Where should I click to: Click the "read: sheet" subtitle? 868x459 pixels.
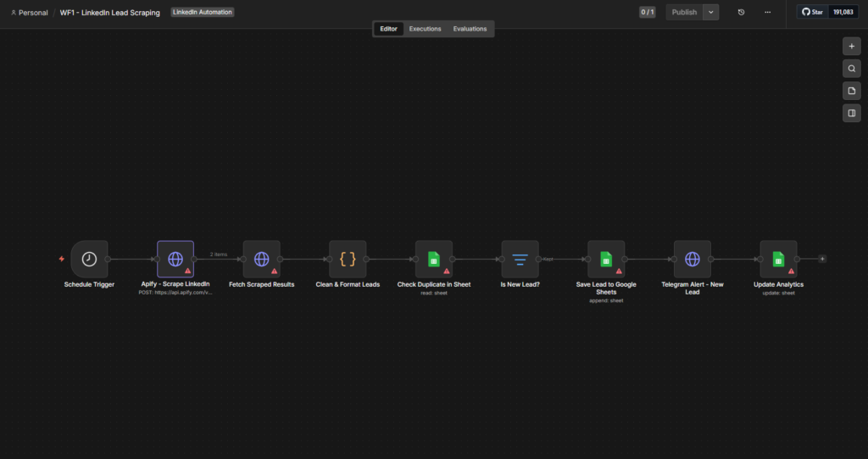[x=434, y=293]
